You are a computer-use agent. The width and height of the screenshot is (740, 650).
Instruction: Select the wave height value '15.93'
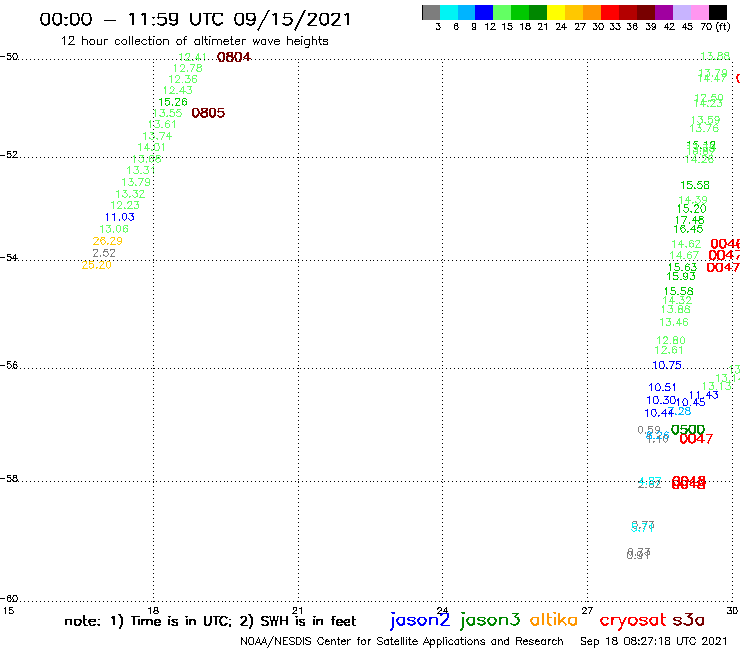tap(681, 277)
